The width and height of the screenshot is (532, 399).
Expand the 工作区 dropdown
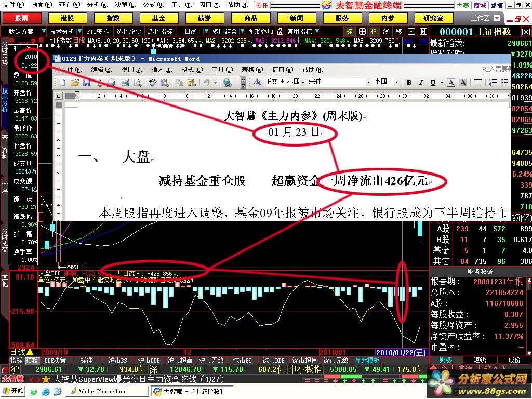496,18
